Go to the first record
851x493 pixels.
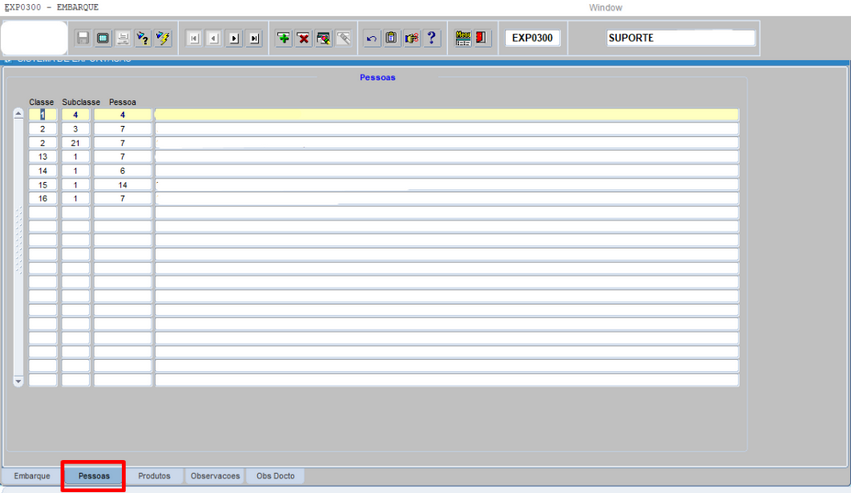(194, 38)
